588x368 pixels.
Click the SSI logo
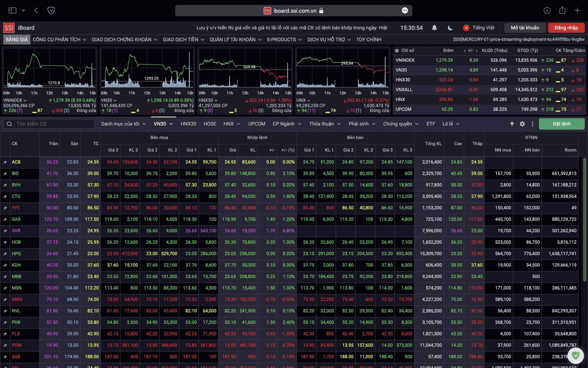[x=9, y=28]
